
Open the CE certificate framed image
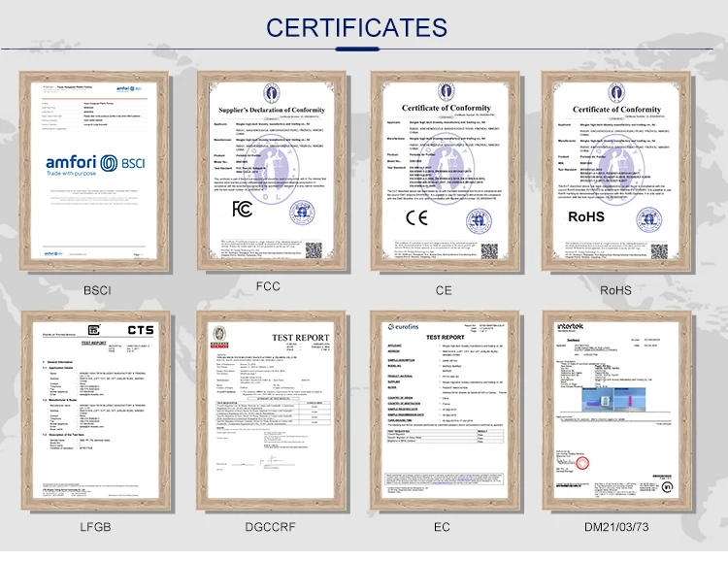[x=445, y=171]
